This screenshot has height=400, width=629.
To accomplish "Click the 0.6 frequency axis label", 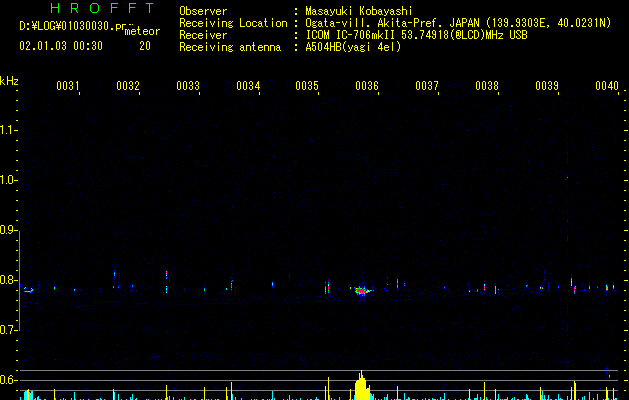I will click(x=8, y=380).
